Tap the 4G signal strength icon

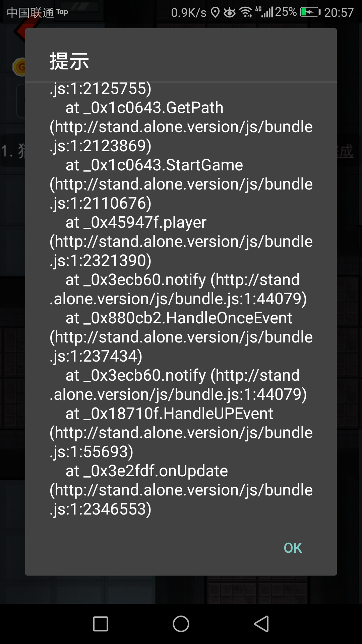click(x=264, y=12)
